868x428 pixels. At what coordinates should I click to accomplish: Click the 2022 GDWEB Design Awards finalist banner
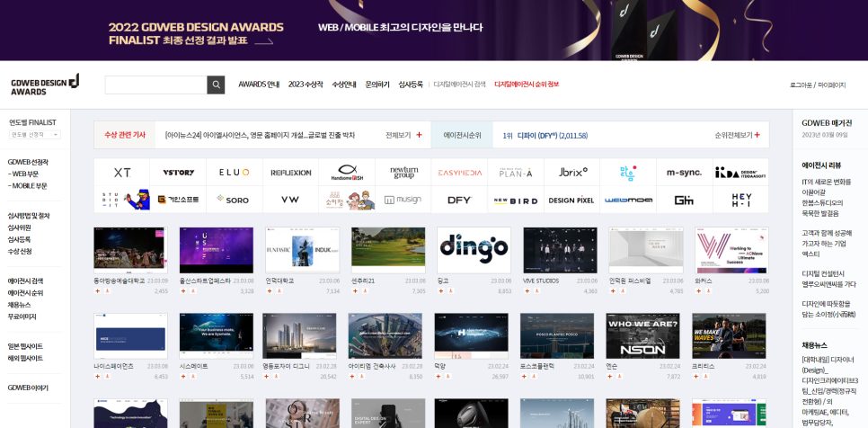tap(434, 30)
